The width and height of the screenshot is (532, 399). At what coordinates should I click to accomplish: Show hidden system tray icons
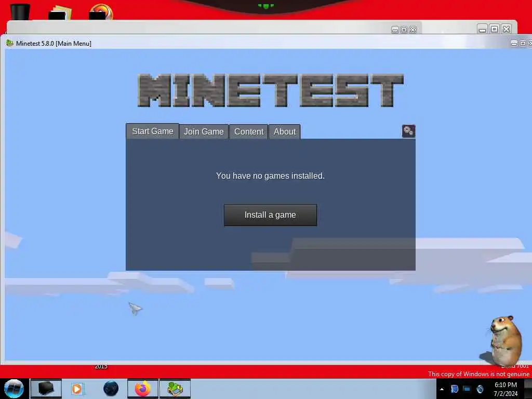[442, 389]
